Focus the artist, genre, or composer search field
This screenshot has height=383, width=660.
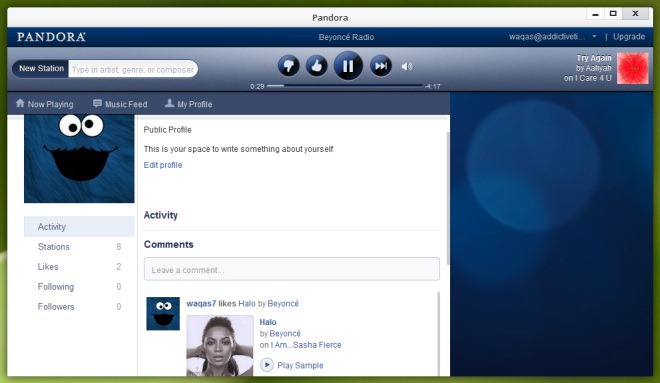[x=133, y=69]
